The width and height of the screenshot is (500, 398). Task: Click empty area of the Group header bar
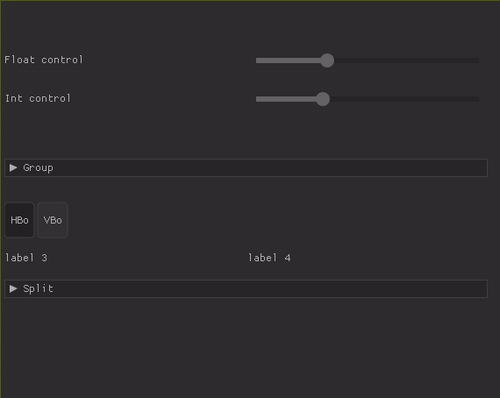pyautogui.click(x=270, y=168)
